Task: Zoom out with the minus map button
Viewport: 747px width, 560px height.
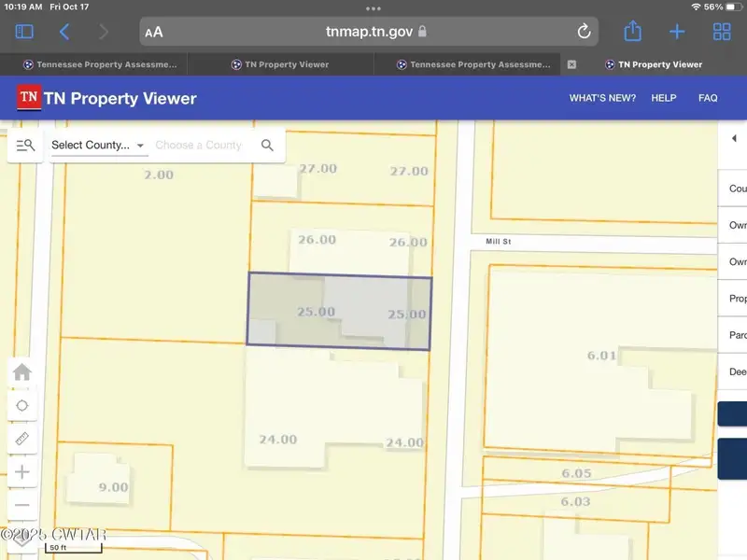Action: click(x=22, y=505)
